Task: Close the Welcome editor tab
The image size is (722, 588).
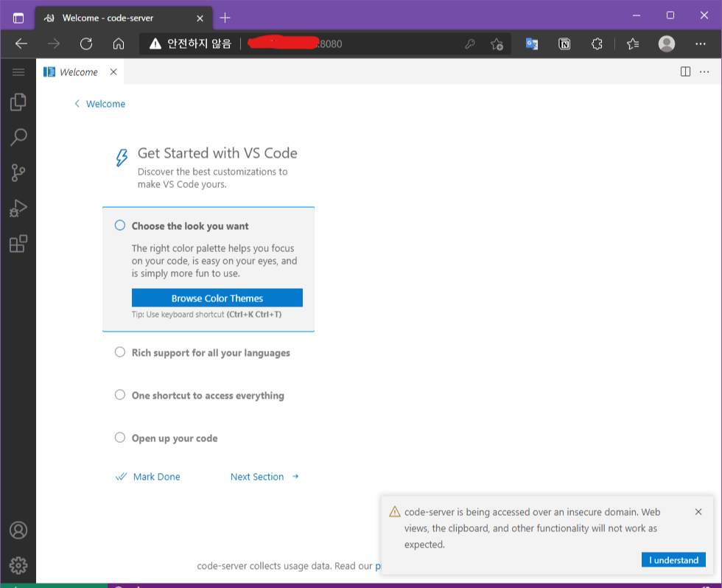Action: point(113,71)
